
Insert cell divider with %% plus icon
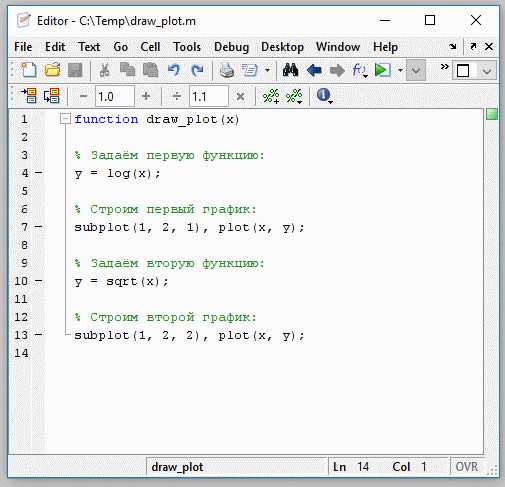(271, 96)
